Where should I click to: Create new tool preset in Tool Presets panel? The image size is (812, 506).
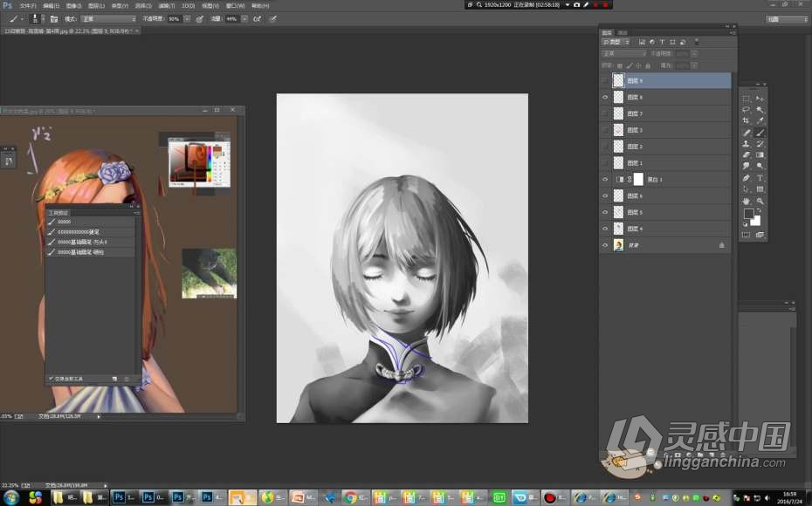click(x=114, y=379)
